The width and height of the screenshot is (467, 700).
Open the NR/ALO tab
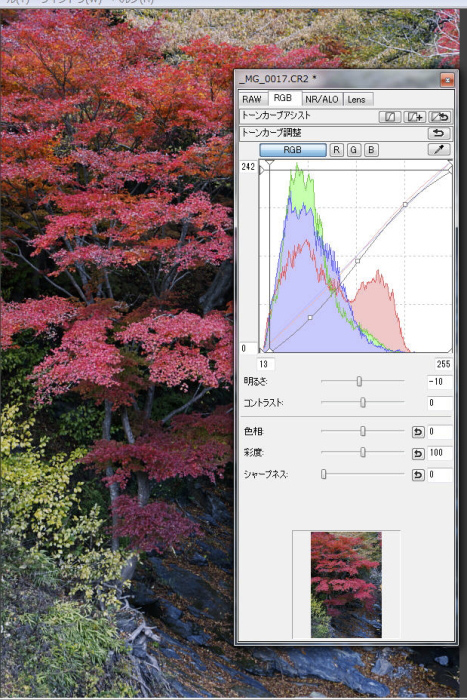(x=322, y=99)
